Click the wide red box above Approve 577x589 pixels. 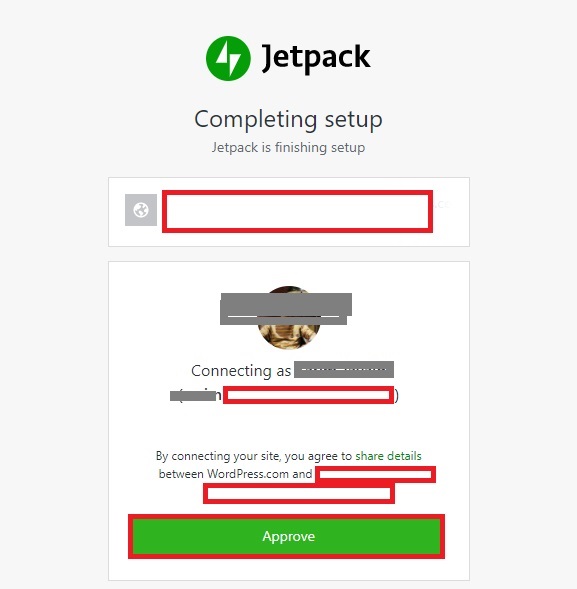coord(299,494)
